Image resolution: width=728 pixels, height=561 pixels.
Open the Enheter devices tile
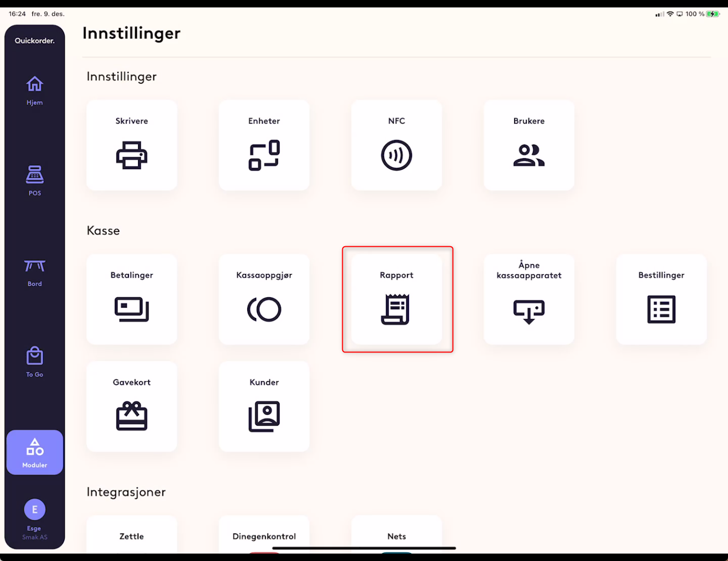(x=264, y=145)
